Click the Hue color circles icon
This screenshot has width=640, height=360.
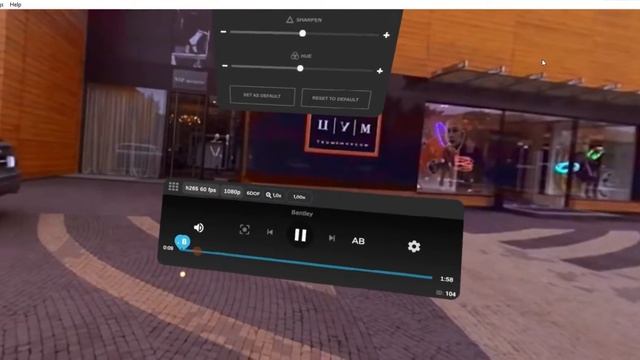point(295,56)
